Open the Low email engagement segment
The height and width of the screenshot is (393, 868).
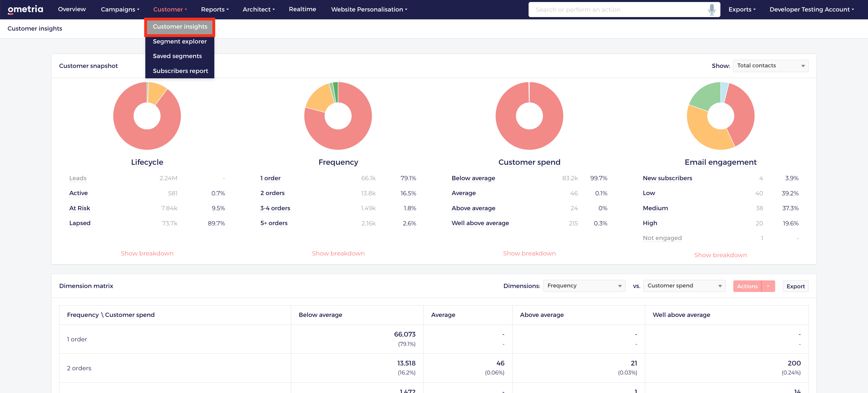click(649, 193)
